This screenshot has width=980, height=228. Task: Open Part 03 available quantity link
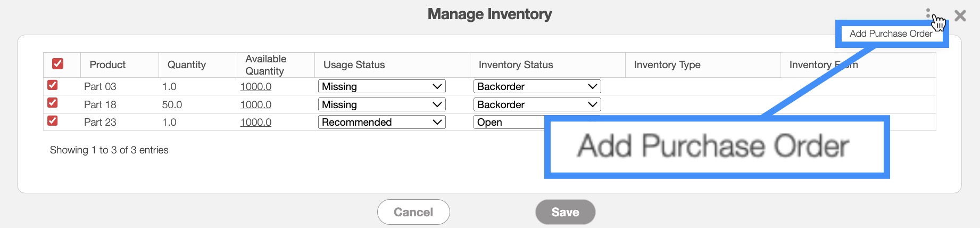coord(255,86)
